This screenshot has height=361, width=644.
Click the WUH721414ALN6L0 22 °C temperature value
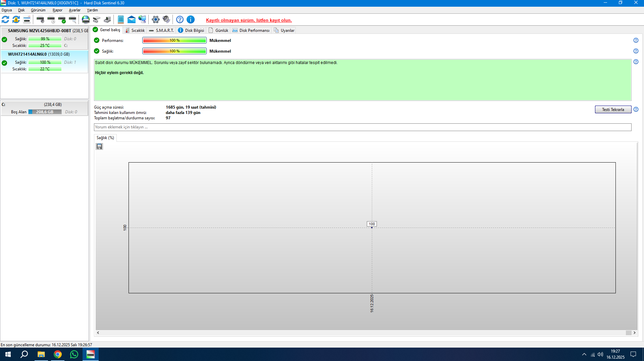pyautogui.click(x=45, y=69)
